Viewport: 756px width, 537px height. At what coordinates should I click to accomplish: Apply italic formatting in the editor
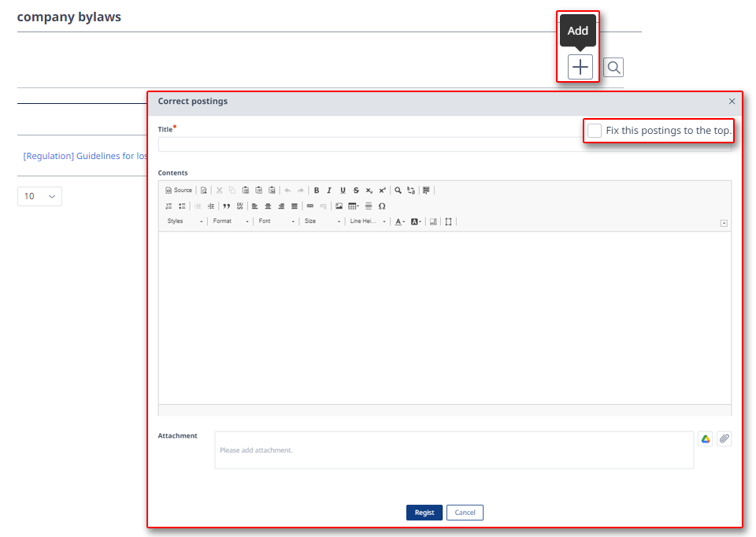[x=329, y=191]
